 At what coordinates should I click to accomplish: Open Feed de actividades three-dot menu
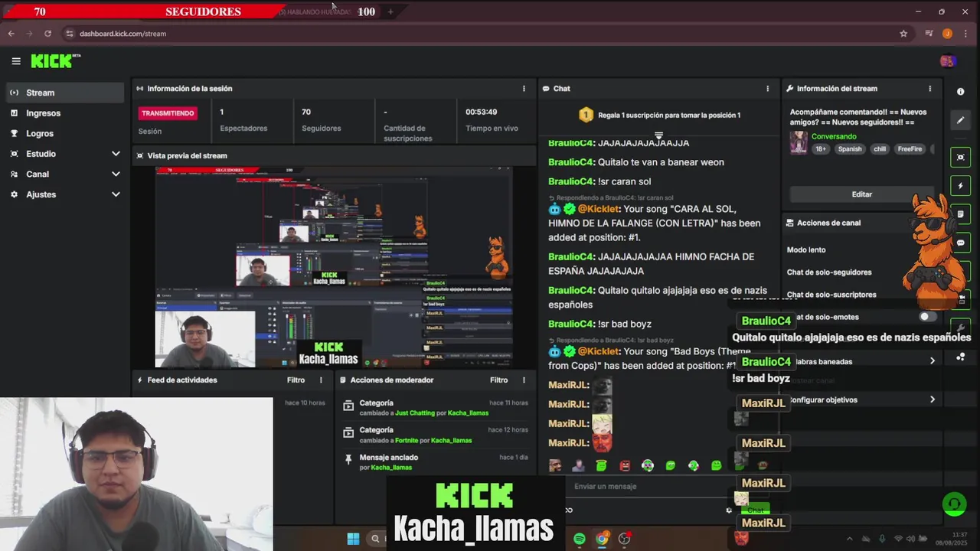tap(321, 380)
